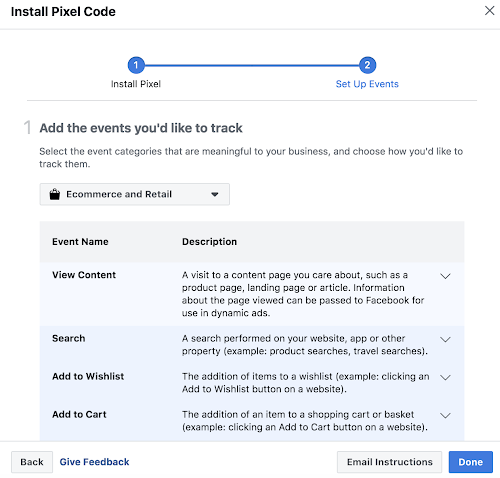Click the progress line between steps
Screen dimensions: 500x478
point(252,65)
